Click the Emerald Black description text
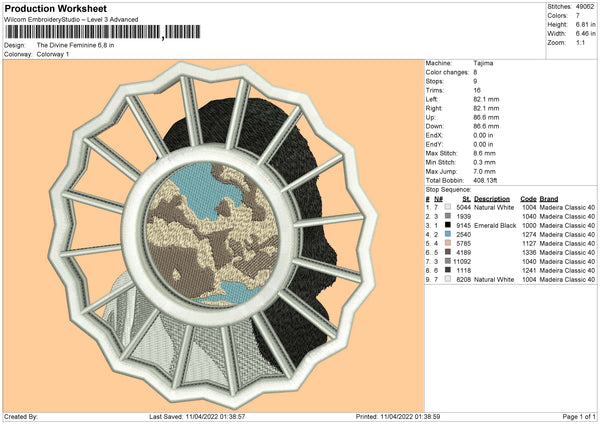This screenshot has width=600, height=424. point(495,225)
